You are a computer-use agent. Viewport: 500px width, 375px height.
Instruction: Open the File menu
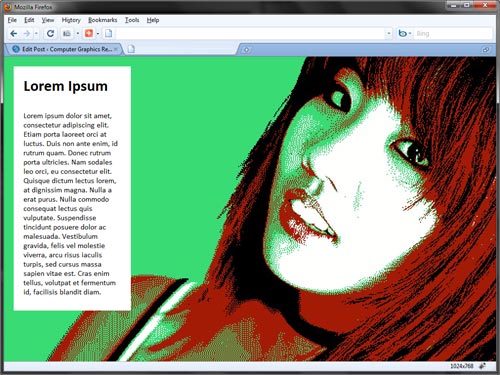coord(12,20)
